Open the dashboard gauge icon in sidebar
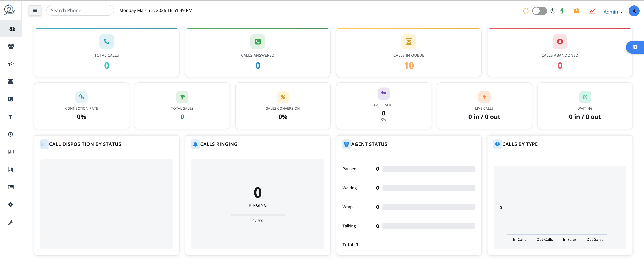 point(12,29)
